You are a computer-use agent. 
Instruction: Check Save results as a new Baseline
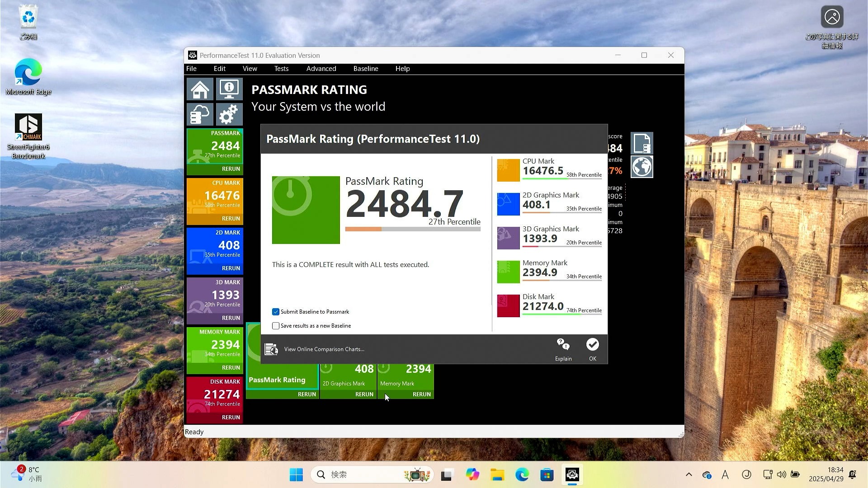coord(276,326)
